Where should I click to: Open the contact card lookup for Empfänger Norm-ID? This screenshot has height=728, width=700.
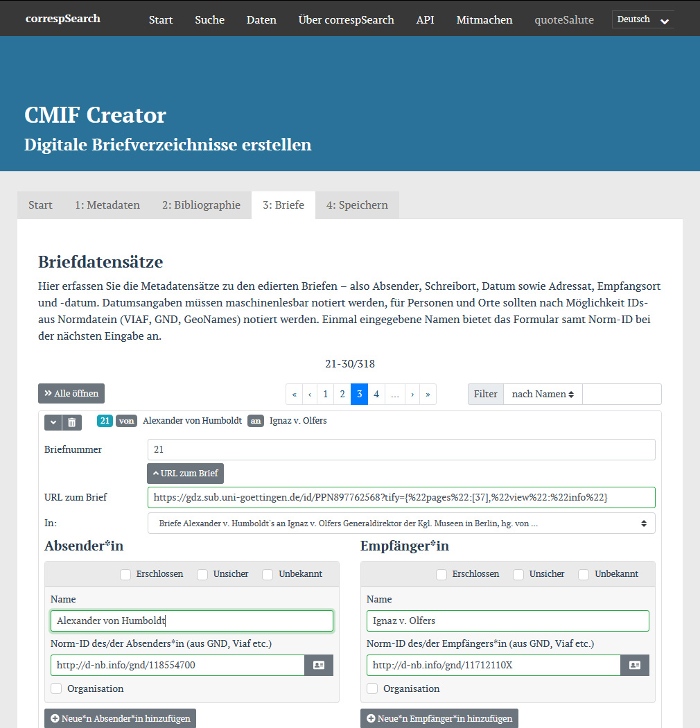tap(635, 665)
